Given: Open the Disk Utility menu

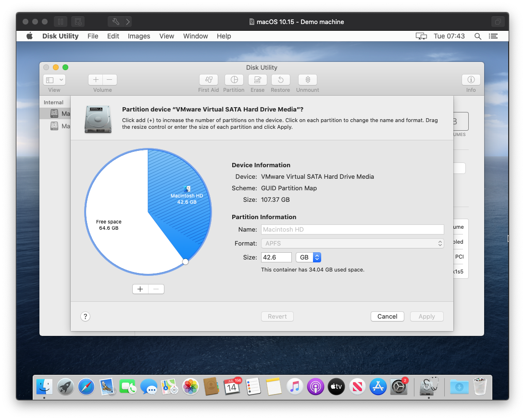Looking at the screenshot, I should click(60, 36).
